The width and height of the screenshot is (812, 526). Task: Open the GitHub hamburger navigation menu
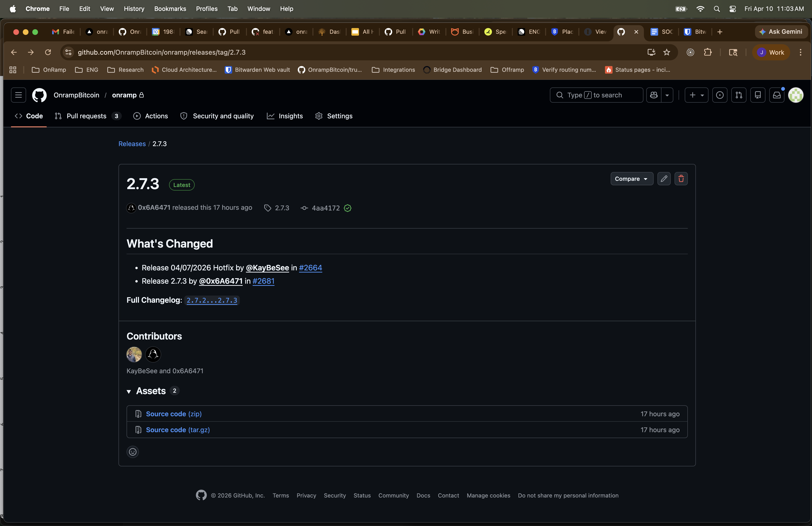pyautogui.click(x=19, y=95)
